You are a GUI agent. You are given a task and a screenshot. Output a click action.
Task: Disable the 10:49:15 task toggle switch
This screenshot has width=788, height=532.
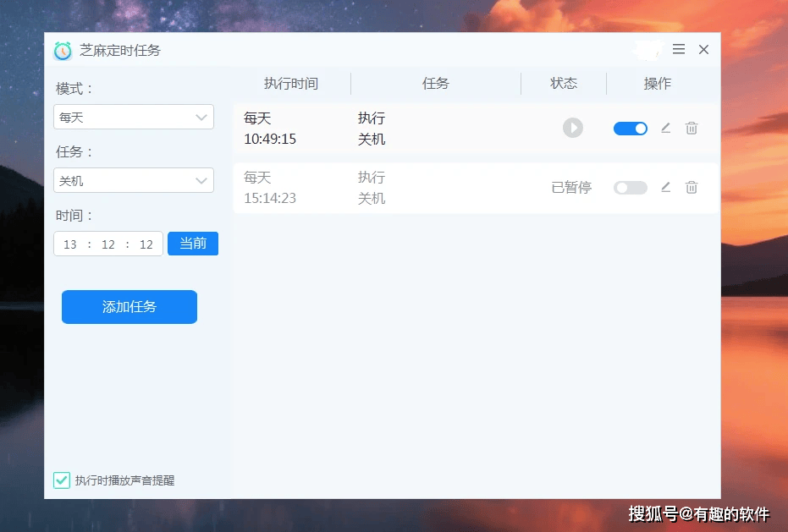(631, 129)
